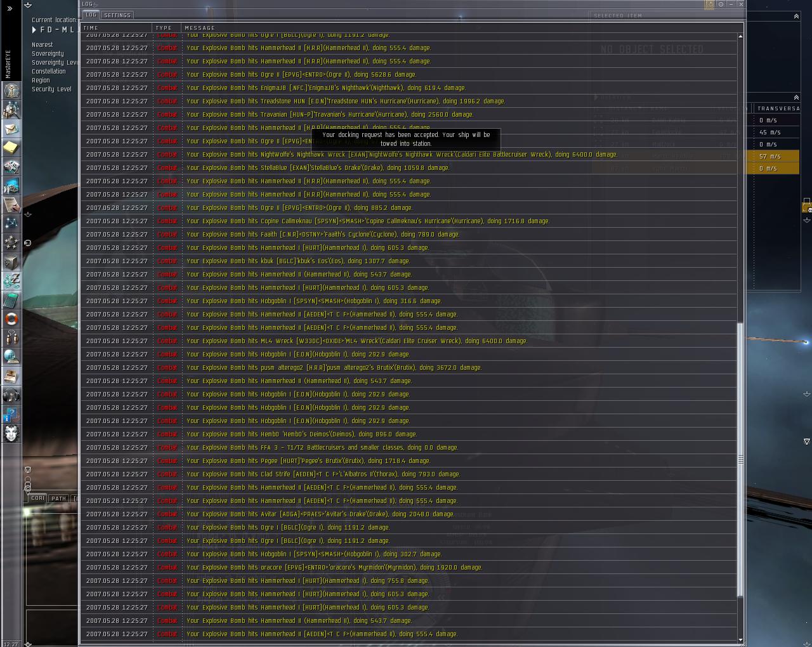Screen dimensions: 812x647
Task: Open the globe browser icon
Action: pyautogui.click(x=11, y=357)
